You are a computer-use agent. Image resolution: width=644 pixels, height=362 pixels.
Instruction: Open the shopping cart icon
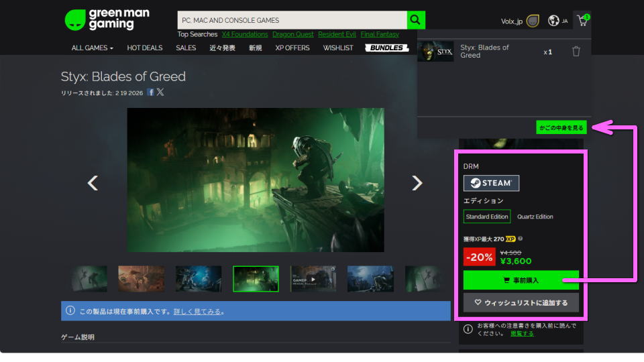[x=582, y=21]
